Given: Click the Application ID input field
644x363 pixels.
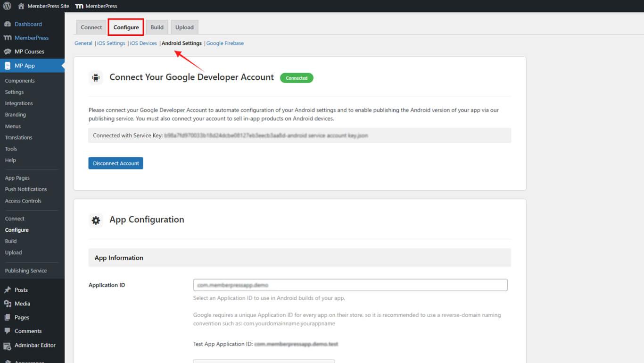Looking at the screenshot, I should [x=350, y=285].
